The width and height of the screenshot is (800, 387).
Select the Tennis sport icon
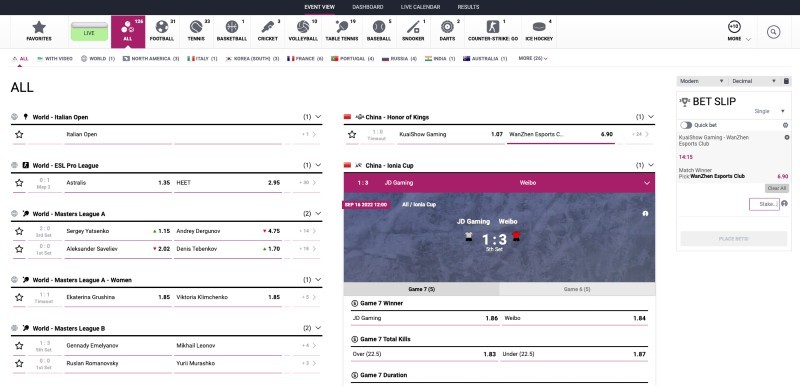[196, 27]
